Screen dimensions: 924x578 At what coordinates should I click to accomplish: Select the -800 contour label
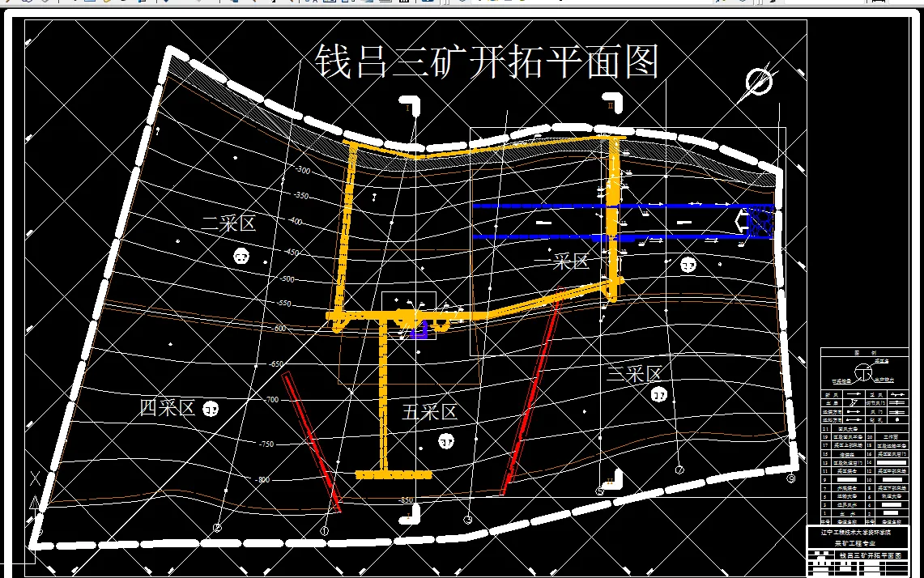point(262,479)
